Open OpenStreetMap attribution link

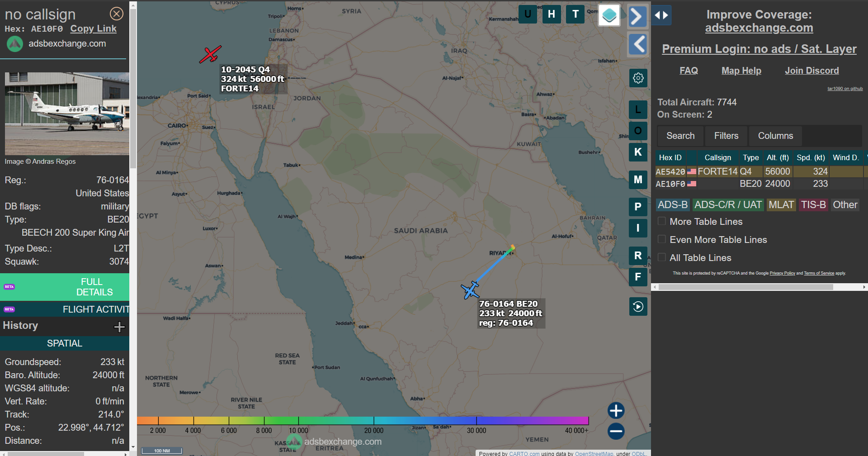click(594, 453)
